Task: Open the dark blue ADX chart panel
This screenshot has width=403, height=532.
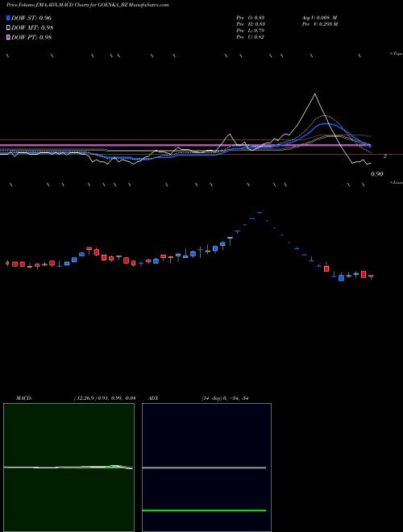Action: click(x=206, y=468)
